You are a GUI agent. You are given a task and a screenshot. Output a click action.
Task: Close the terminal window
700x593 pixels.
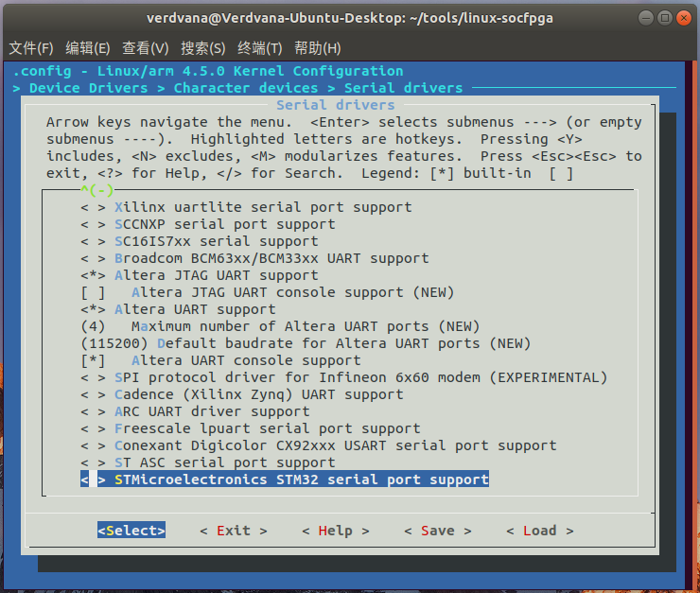point(684,18)
